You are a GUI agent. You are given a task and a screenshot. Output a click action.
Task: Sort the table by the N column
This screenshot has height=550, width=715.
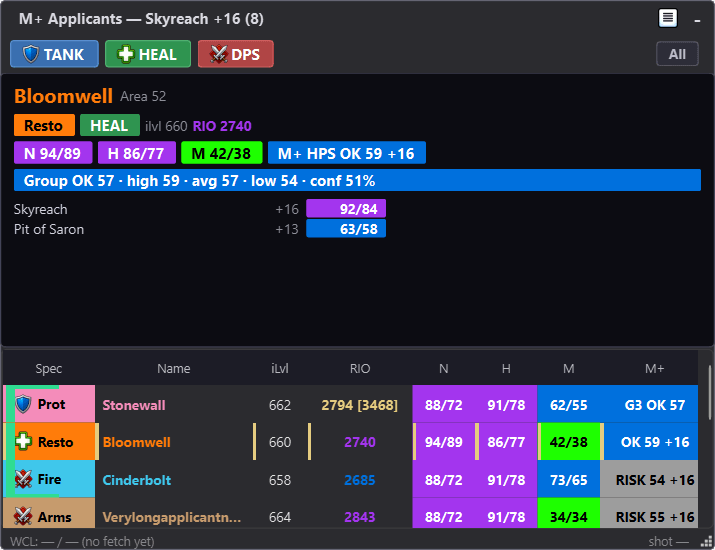coord(444,368)
